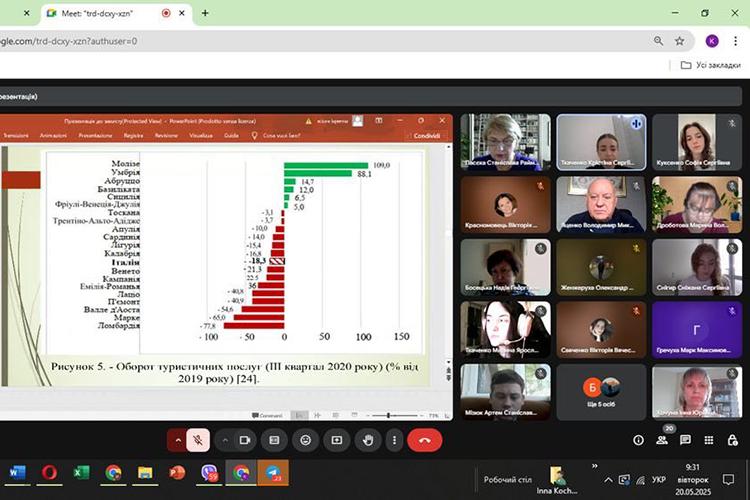The height and width of the screenshot is (500, 750).
Task: Open the emoji reactions button
Action: 305,439
